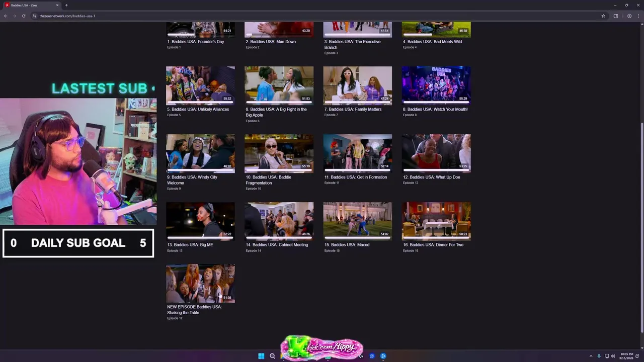Click 'NEW EPISODE Baddies USA: Shaking the Table' title
This screenshot has width=644, height=362.
pyautogui.click(x=194, y=310)
